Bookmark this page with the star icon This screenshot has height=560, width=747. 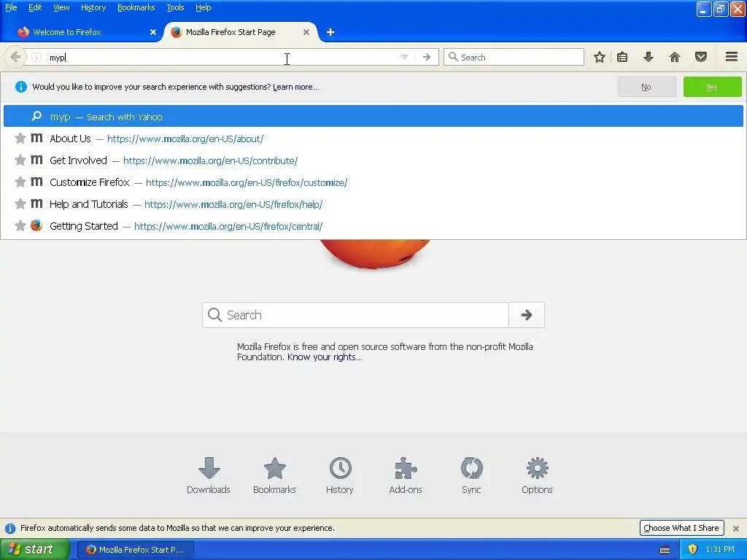[x=600, y=57]
